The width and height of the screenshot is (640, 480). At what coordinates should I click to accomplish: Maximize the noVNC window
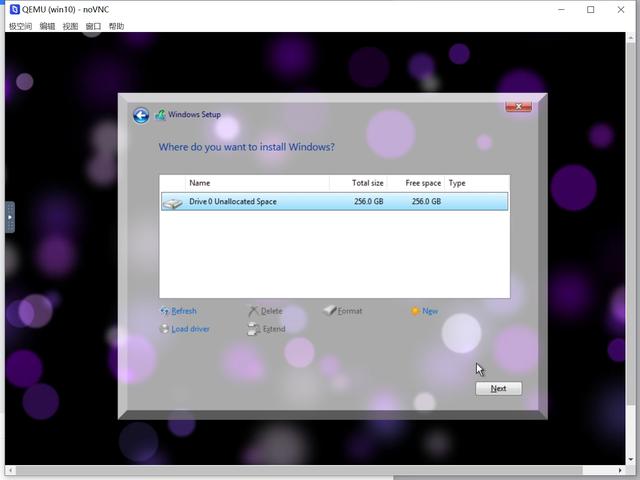(591, 9)
